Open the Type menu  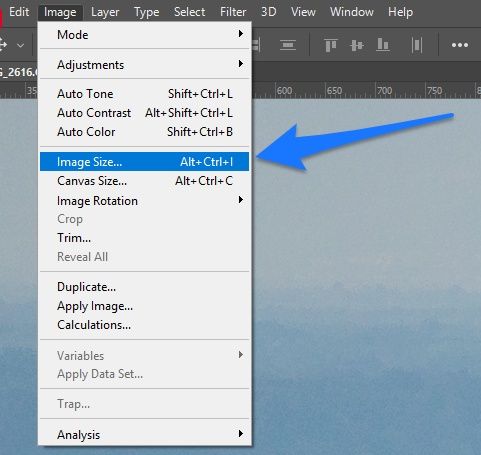coord(146,12)
